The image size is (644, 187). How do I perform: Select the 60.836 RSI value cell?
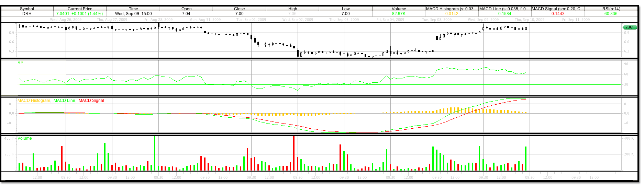611,14
